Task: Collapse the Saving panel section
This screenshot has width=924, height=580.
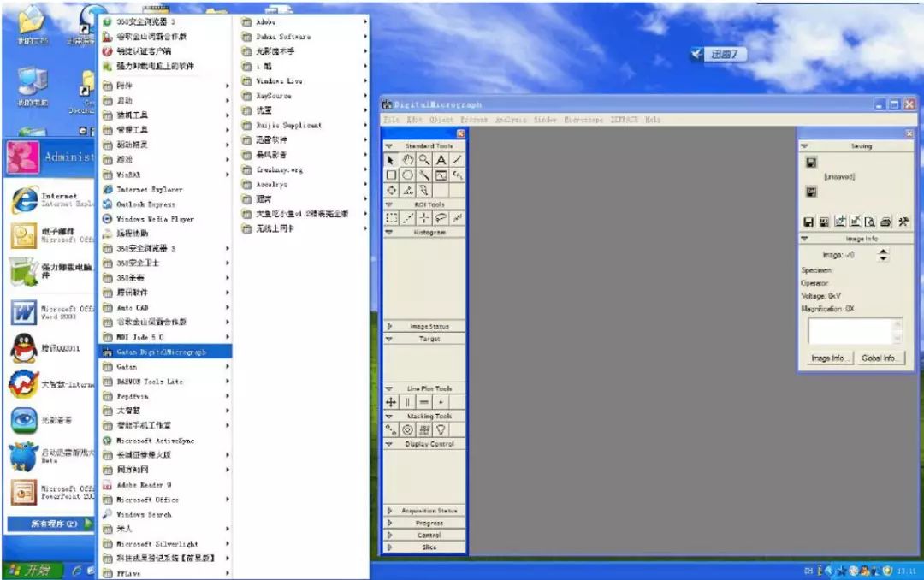Action: (x=804, y=145)
